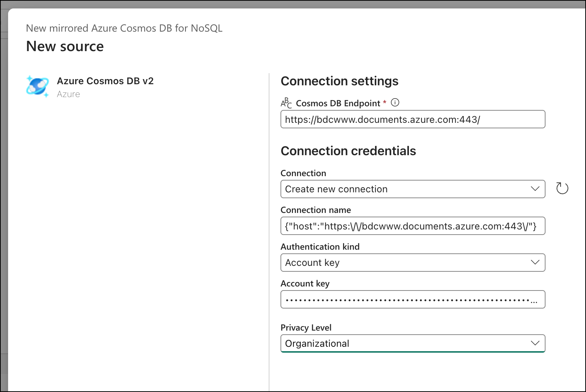Screen dimensions: 586x392
Task: Click the Privacy Level label
Action: (306, 328)
